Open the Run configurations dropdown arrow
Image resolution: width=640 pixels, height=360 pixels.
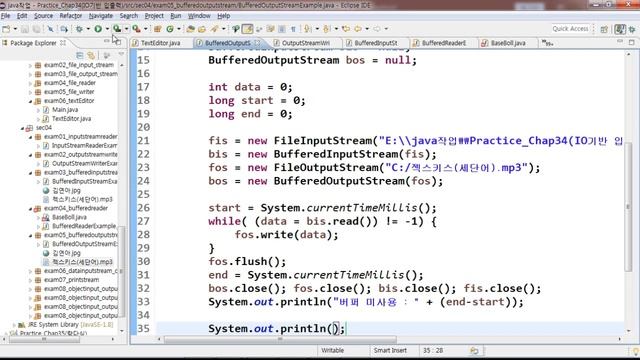coord(107,29)
